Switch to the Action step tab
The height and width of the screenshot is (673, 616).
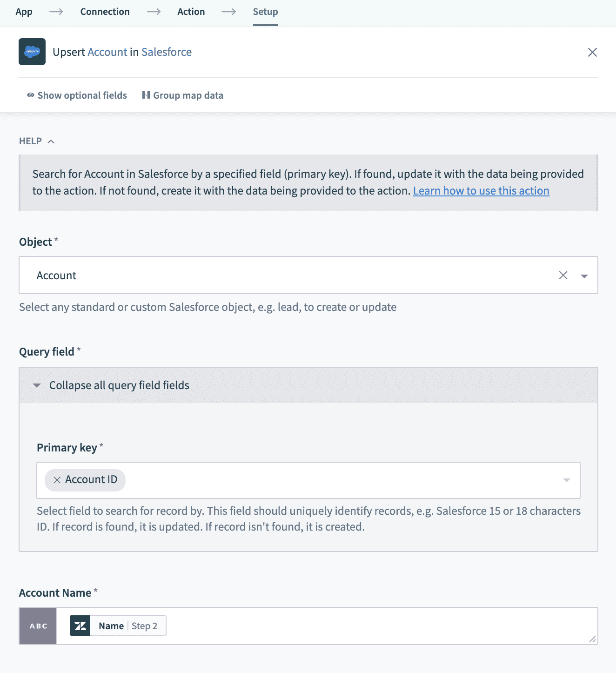[x=191, y=12]
